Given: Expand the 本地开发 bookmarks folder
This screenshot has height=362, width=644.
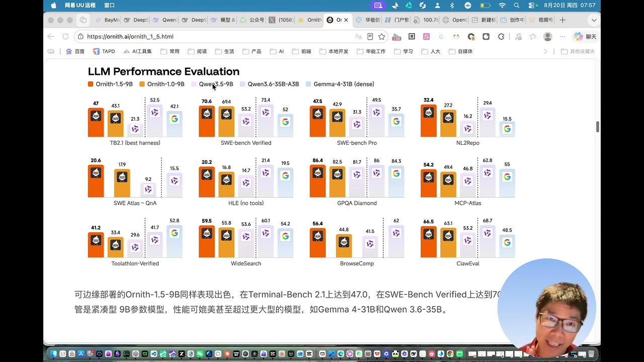Looking at the screenshot, I should point(334,51).
